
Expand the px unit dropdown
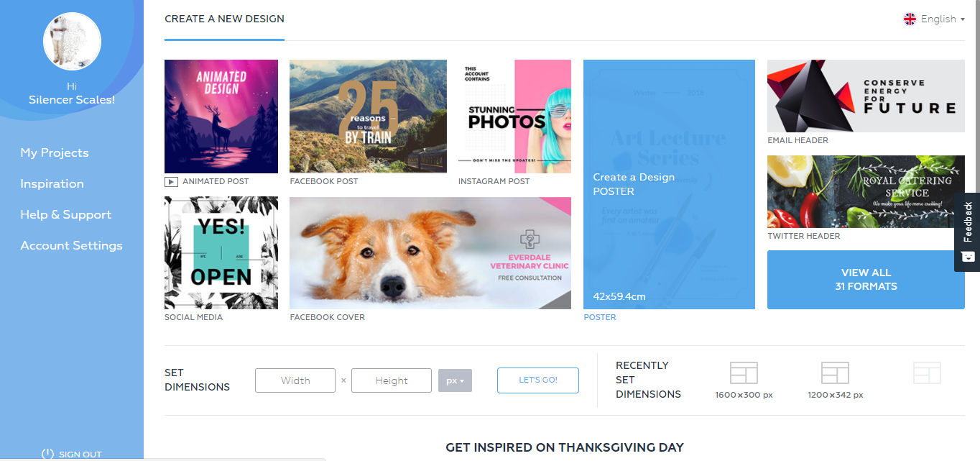[455, 380]
